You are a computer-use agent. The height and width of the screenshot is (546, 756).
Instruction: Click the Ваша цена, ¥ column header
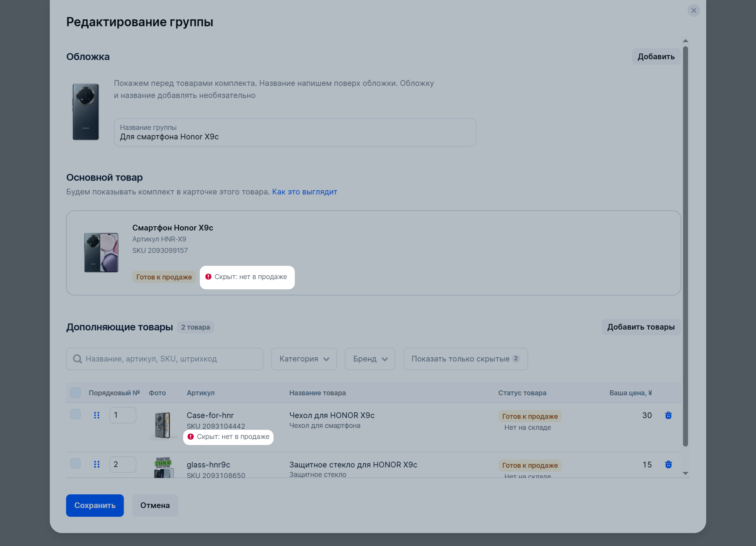[x=631, y=393]
